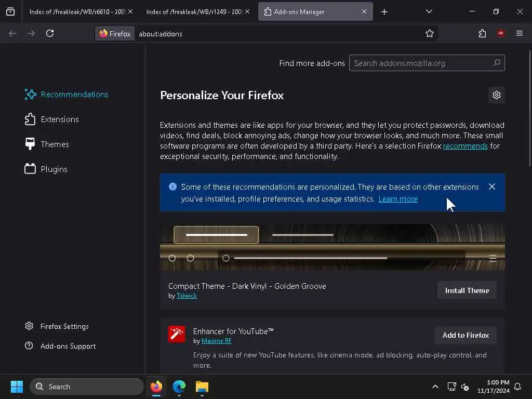Click the taskbar Search box
532x399 pixels.
(87, 387)
